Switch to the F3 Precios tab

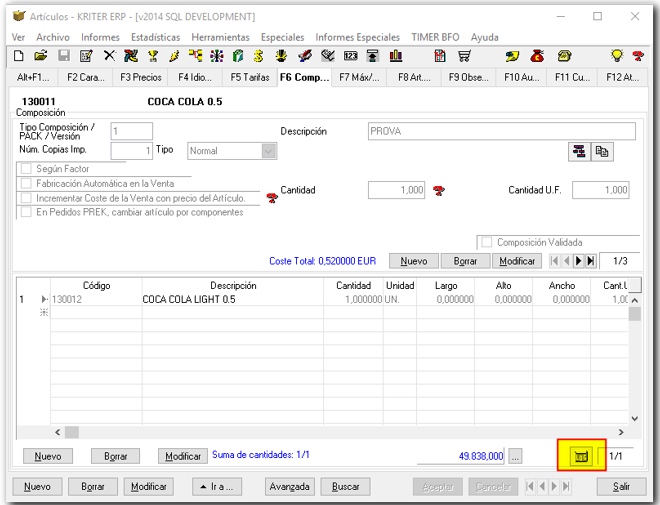141,77
